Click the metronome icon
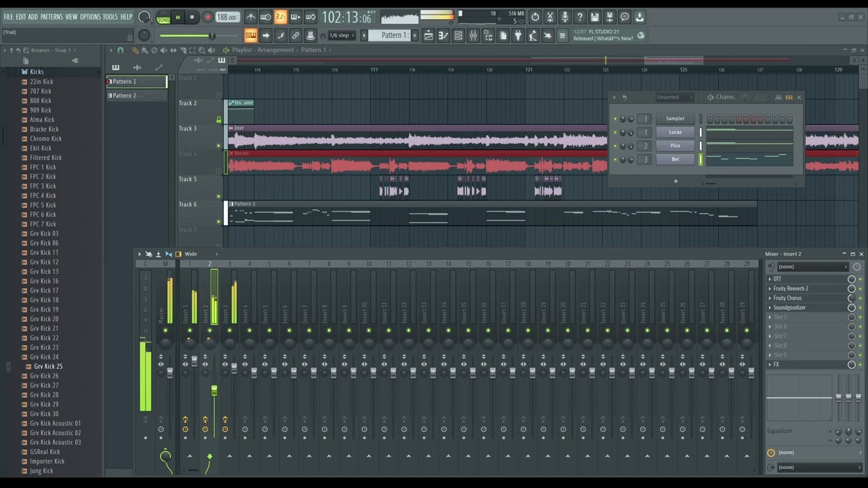Viewport: 868px width, 488px height. (x=252, y=17)
